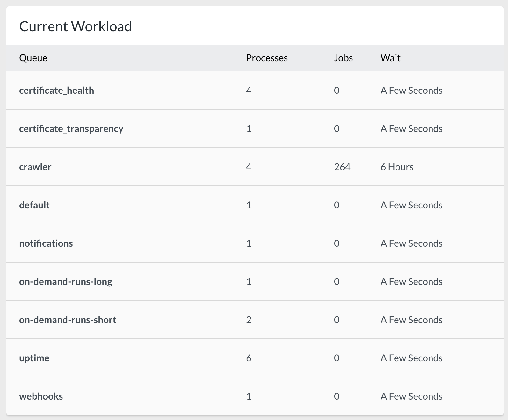This screenshot has height=420, width=508.
Task: Click the jobs value for on-demand-runs-short
Action: coord(337,320)
